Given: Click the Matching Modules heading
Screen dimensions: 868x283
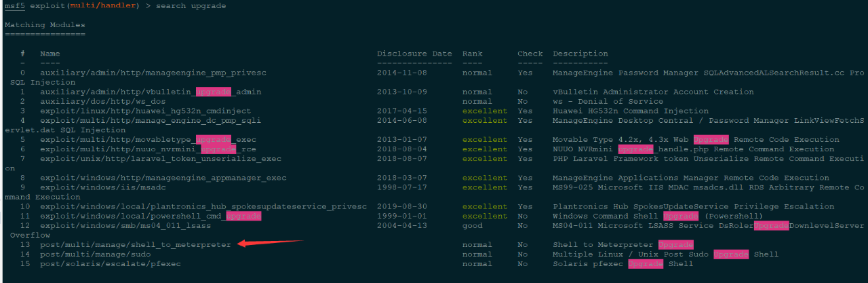Looking at the screenshot, I should 45,25.
